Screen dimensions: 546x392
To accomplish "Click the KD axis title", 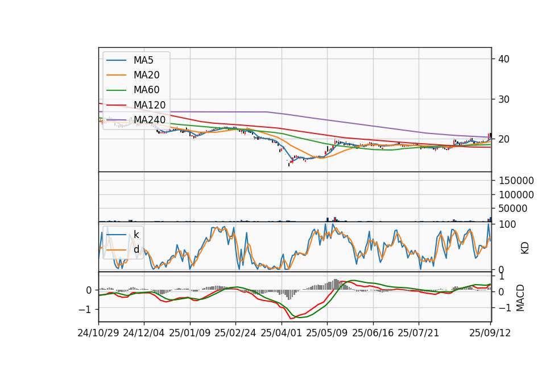I will pyautogui.click(x=525, y=248).
